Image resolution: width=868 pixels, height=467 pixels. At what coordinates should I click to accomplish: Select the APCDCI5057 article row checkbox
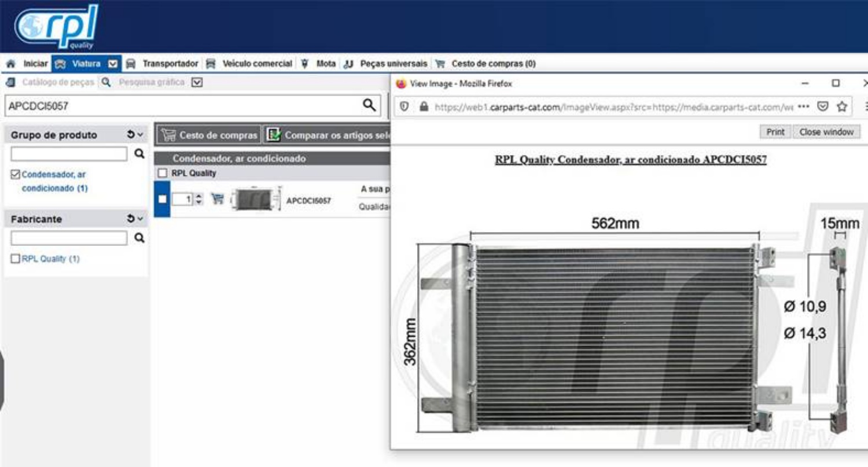163,199
